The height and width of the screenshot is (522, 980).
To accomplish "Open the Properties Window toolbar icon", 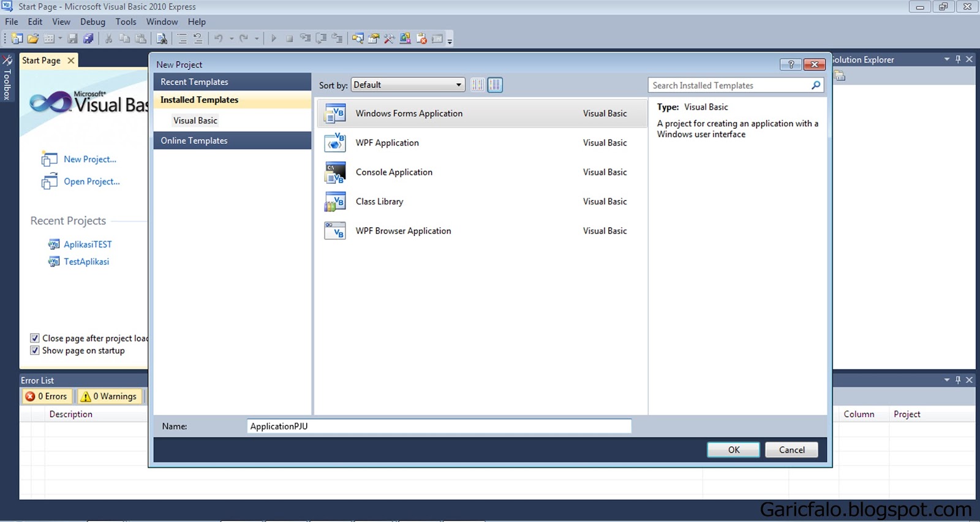I will pos(374,39).
